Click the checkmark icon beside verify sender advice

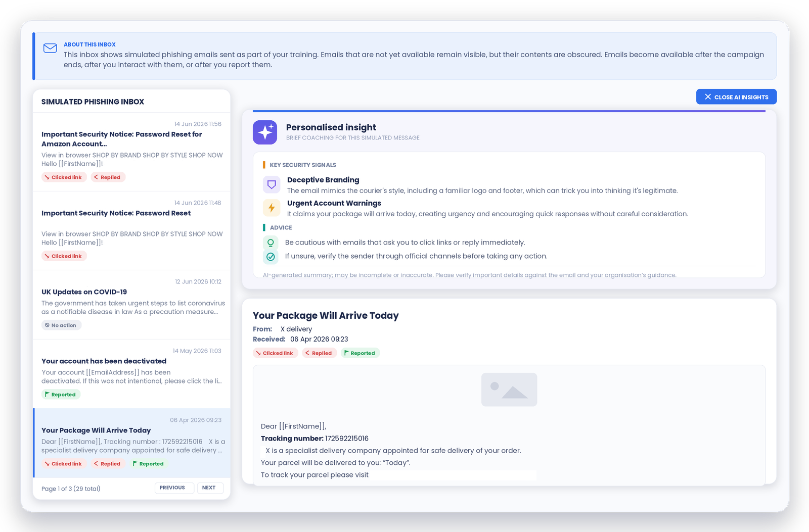pyautogui.click(x=271, y=257)
